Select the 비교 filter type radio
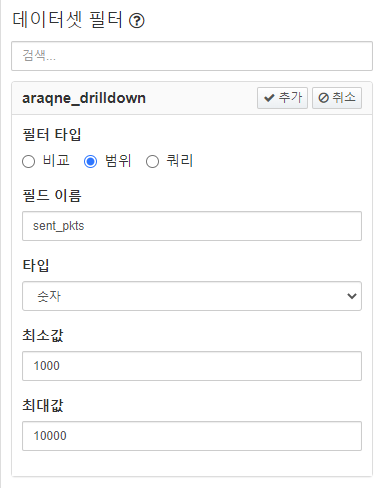The image size is (378, 488). click(28, 162)
